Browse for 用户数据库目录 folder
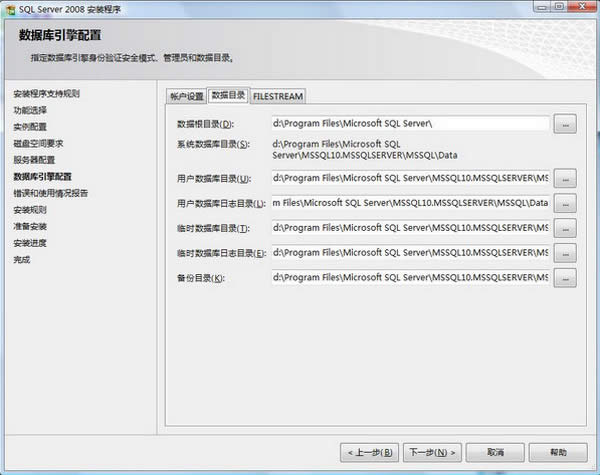This screenshot has width=600, height=475. 565,178
